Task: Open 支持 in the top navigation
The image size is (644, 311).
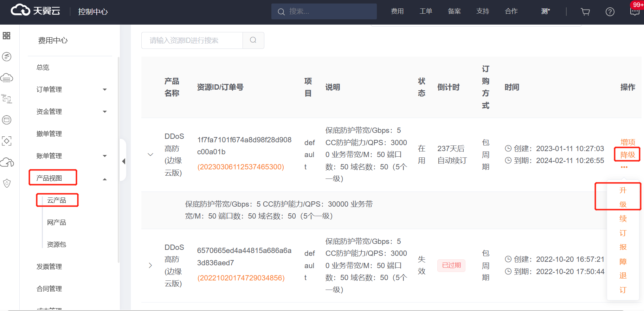Action: 483,11
